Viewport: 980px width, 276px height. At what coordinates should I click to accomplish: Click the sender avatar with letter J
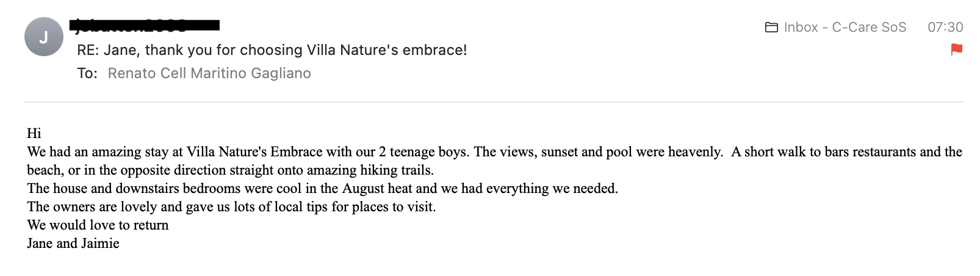[x=44, y=37]
